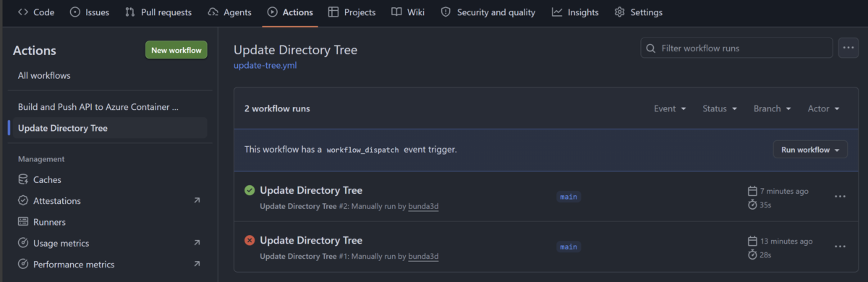Open failed Update Directory Tree run #1
The width and height of the screenshot is (868, 282).
pyautogui.click(x=311, y=240)
